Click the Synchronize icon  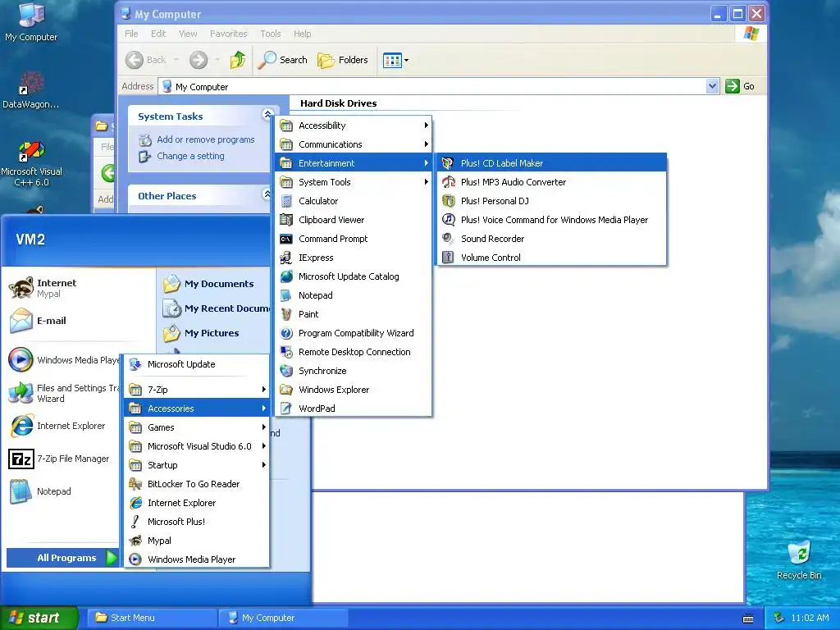tap(286, 371)
